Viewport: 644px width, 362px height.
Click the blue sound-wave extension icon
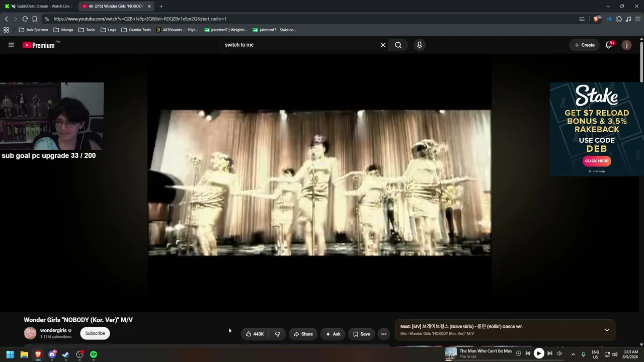609,19
